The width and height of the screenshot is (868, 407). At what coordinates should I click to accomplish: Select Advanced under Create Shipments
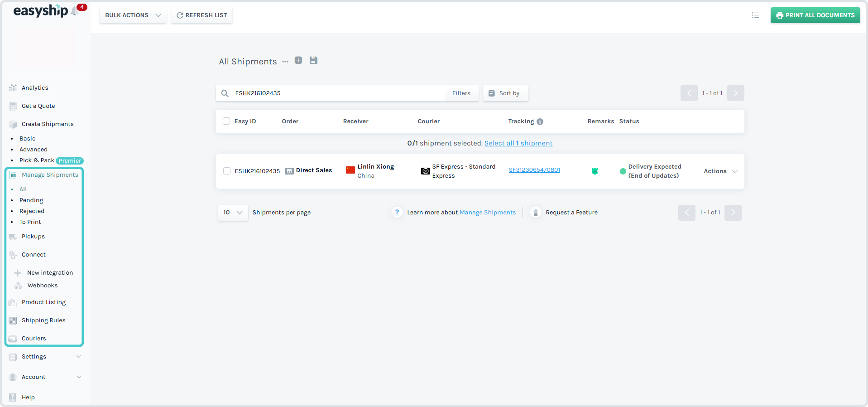pos(34,150)
